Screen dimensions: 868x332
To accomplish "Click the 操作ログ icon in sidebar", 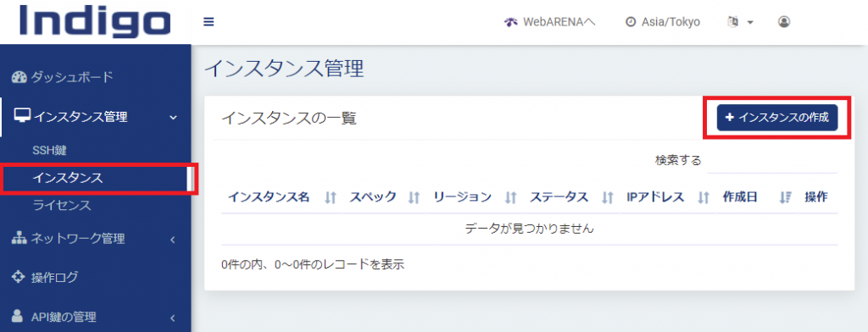I will point(19,277).
